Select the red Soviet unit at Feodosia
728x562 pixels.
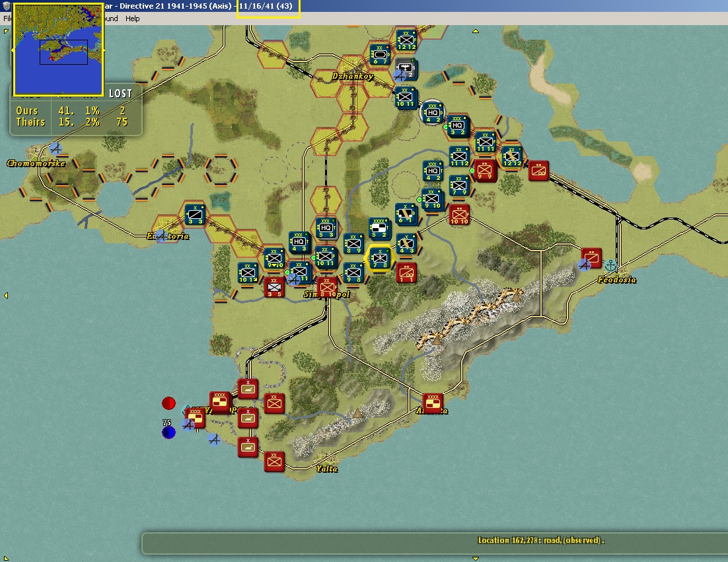tap(591, 258)
